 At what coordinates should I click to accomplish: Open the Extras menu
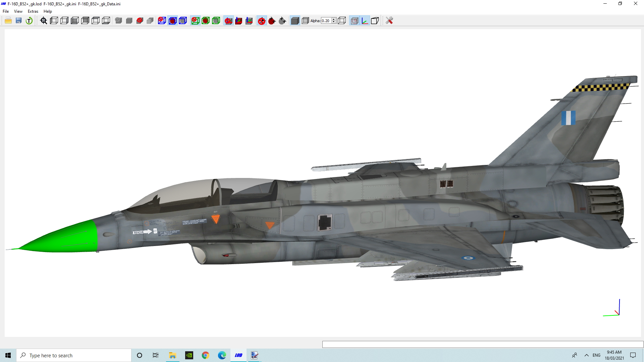pos(33,11)
